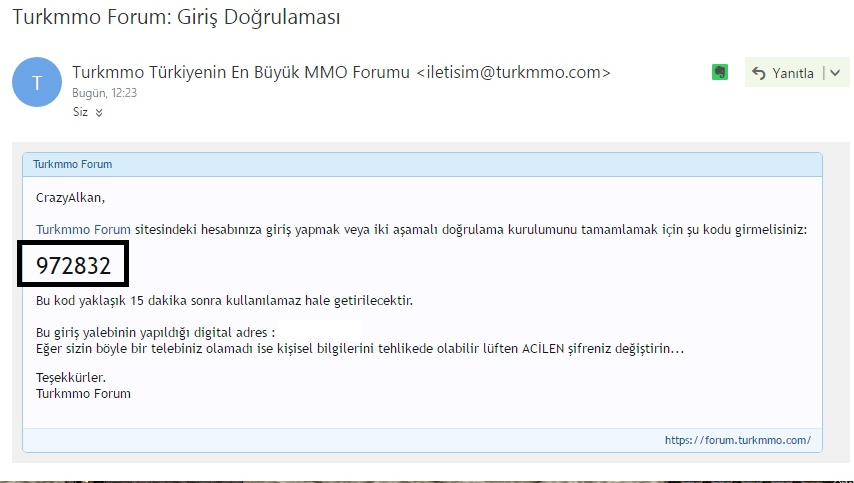Click the sender avatar circle with T

37,82
